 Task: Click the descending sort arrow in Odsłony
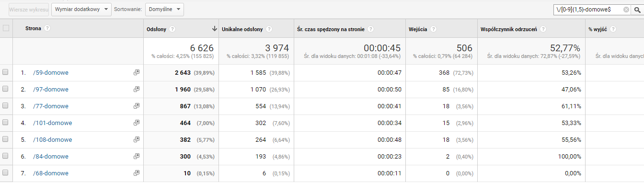coord(215,29)
